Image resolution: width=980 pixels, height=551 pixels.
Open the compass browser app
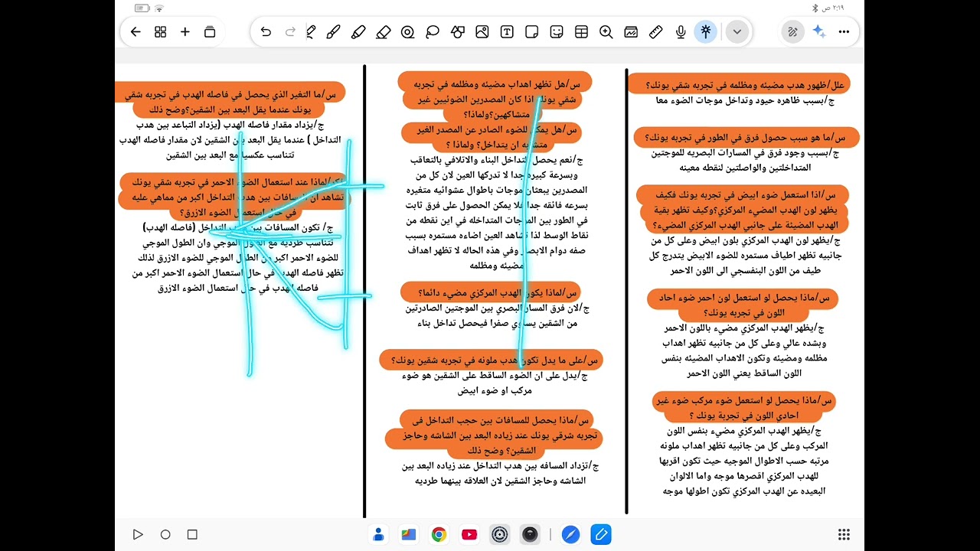pyautogui.click(x=570, y=534)
